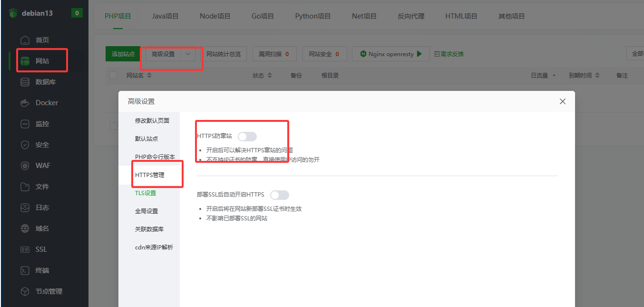Image resolution: width=644 pixels, height=307 pixels.
Task: Select 默认站点 in dialog sidebar
Action: [x=146, y=139]
